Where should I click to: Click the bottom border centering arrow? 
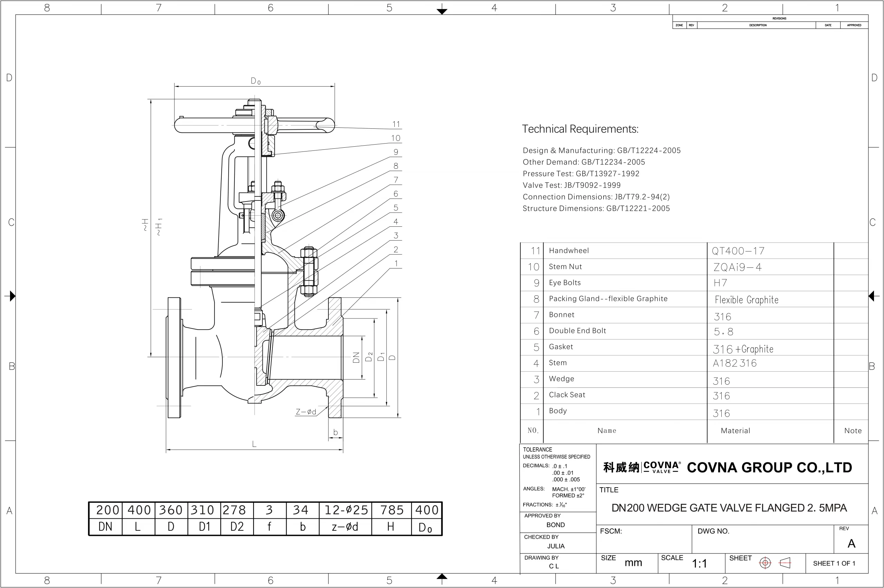click(442, 576)
